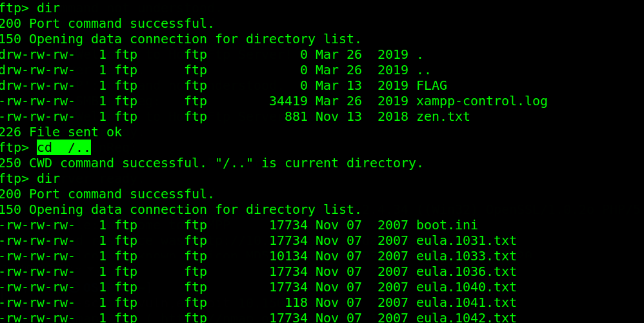Click the first "200 Port command successful." line

[107, 23]
